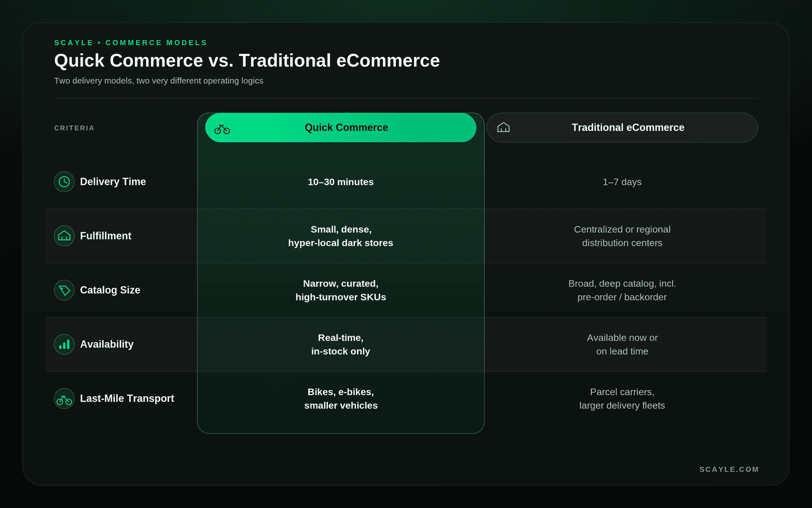
Task: Click 'Parcel carriers, larger delivery fleets' cell
Action: (x=622, y=399)
